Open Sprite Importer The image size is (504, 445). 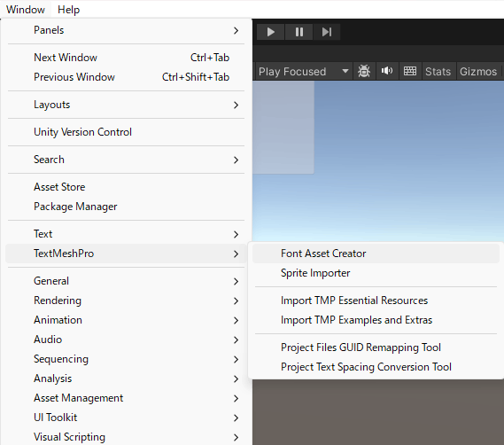click(376, 273)
